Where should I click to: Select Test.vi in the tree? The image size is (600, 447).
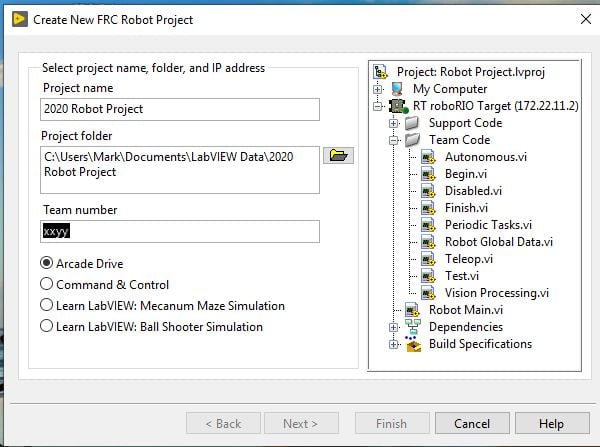coord(462,276)
